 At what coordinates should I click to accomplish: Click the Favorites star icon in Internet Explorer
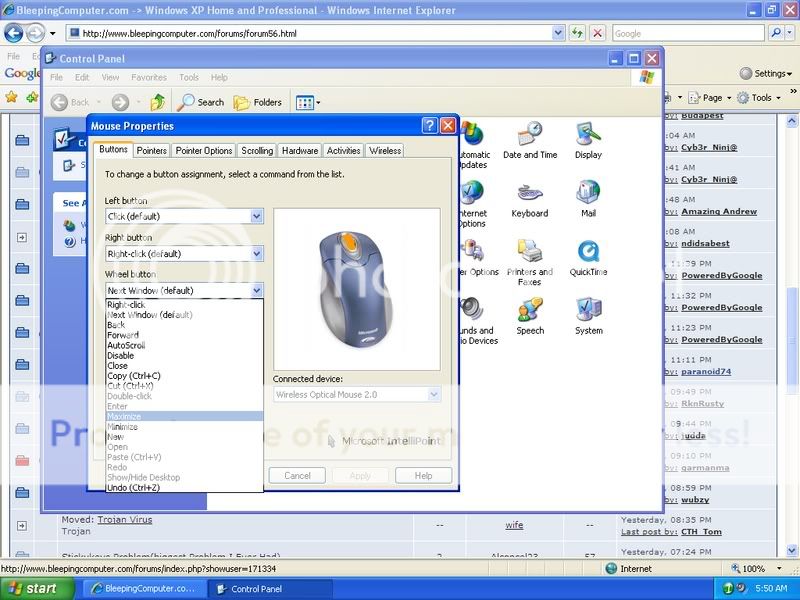click(x=11, y=96)
